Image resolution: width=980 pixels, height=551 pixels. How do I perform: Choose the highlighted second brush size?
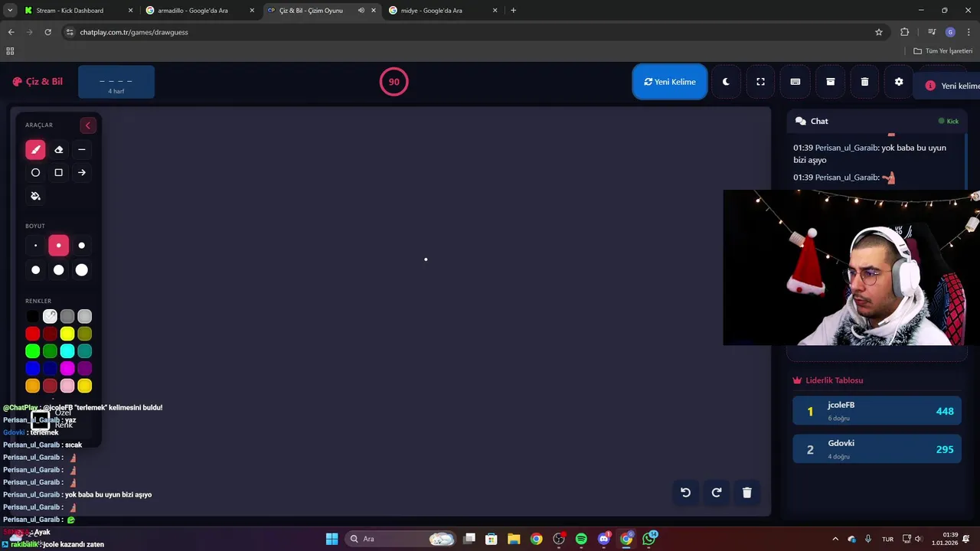click(58, 246)
